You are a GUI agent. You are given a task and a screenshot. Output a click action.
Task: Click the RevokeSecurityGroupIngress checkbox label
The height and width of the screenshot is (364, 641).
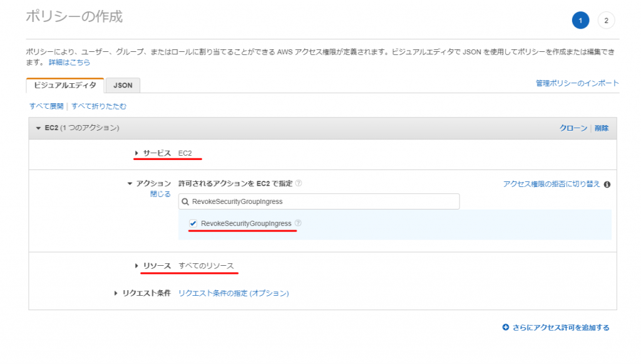coord(246,223)
